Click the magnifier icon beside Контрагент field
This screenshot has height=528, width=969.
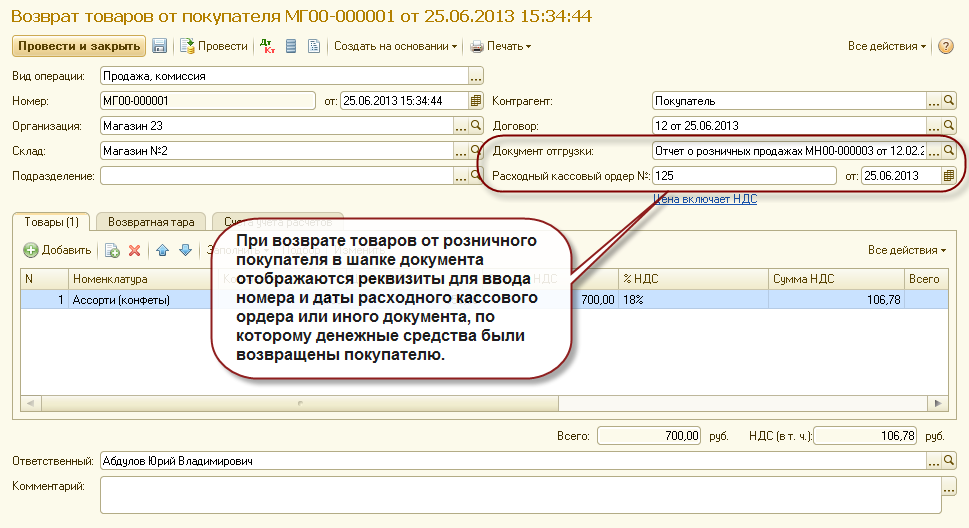click(949, 101)
